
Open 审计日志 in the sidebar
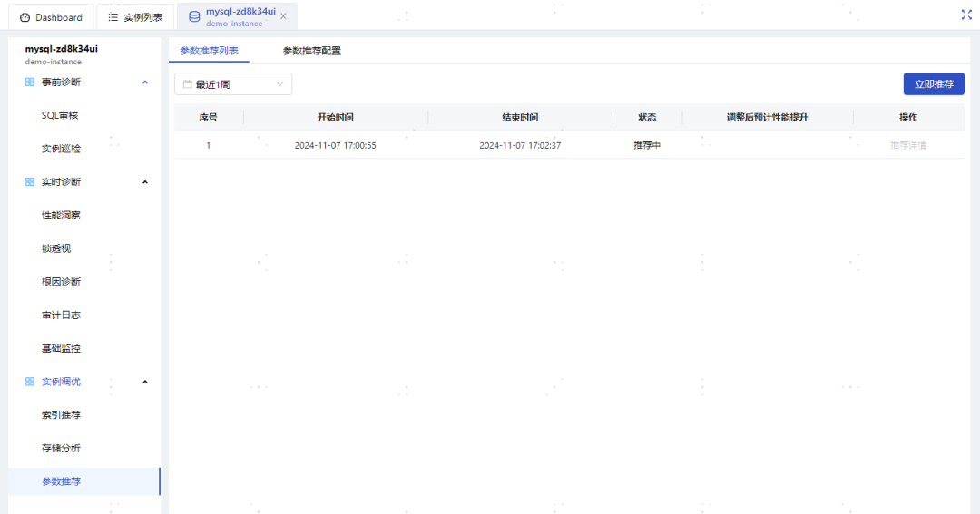(x=62, y=315)
